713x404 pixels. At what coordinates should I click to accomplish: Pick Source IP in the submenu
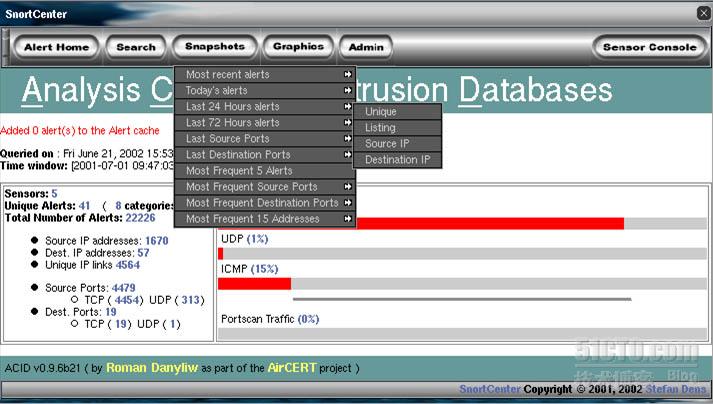tap(397, 144)
